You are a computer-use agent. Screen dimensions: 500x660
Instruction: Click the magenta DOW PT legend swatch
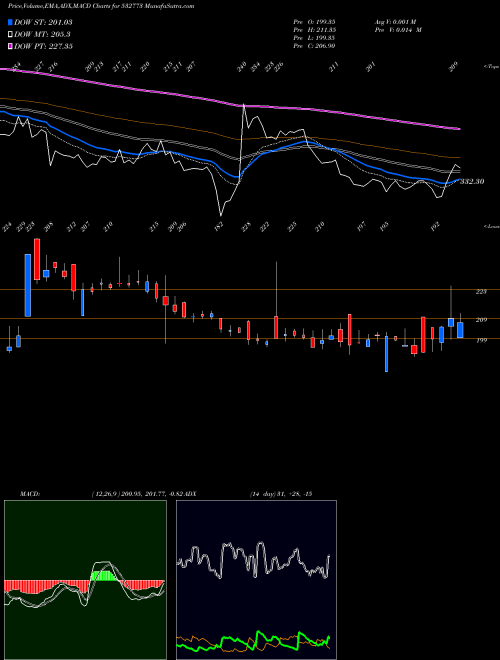coord(10,46)
